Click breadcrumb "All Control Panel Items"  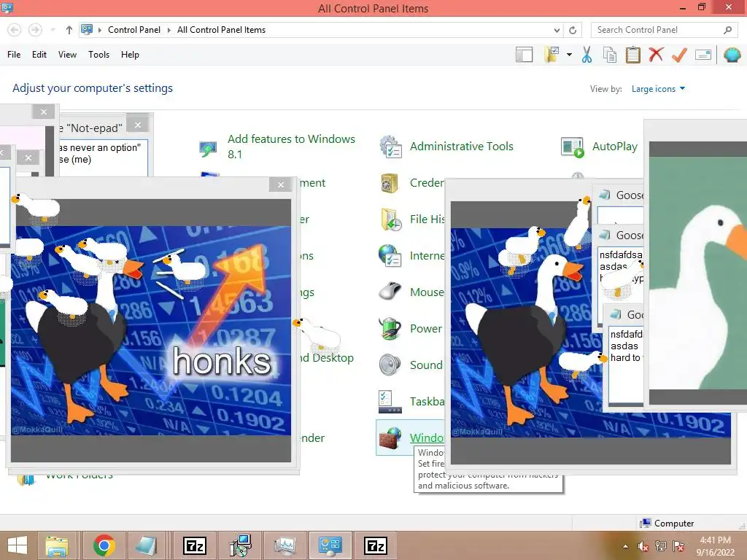(222, 30)
